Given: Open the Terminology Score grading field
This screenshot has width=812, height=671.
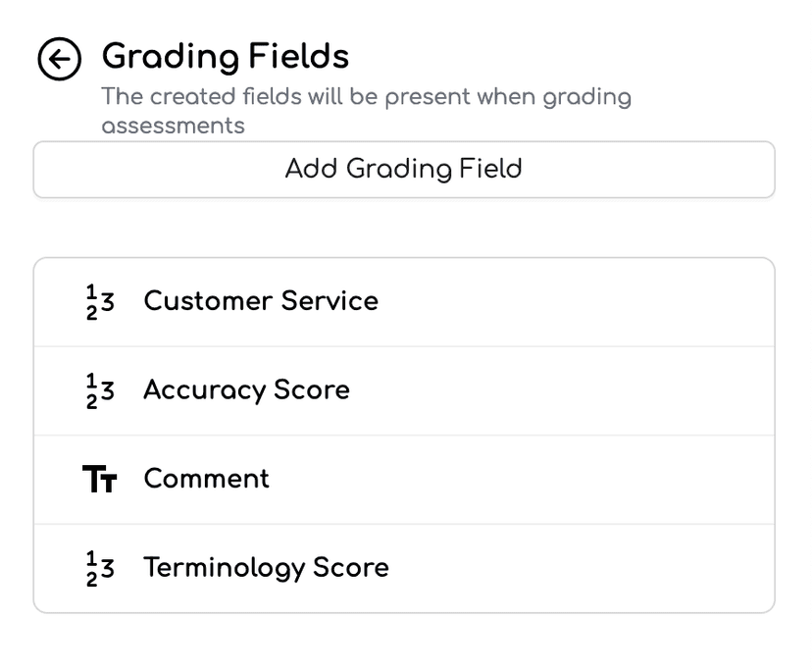Looking at the screenshot, I should 404,568.
